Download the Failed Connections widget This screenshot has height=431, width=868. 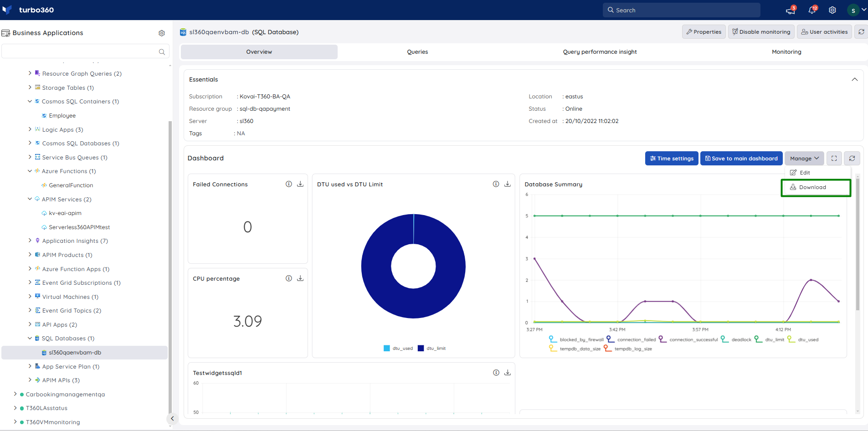click(300, 184)
